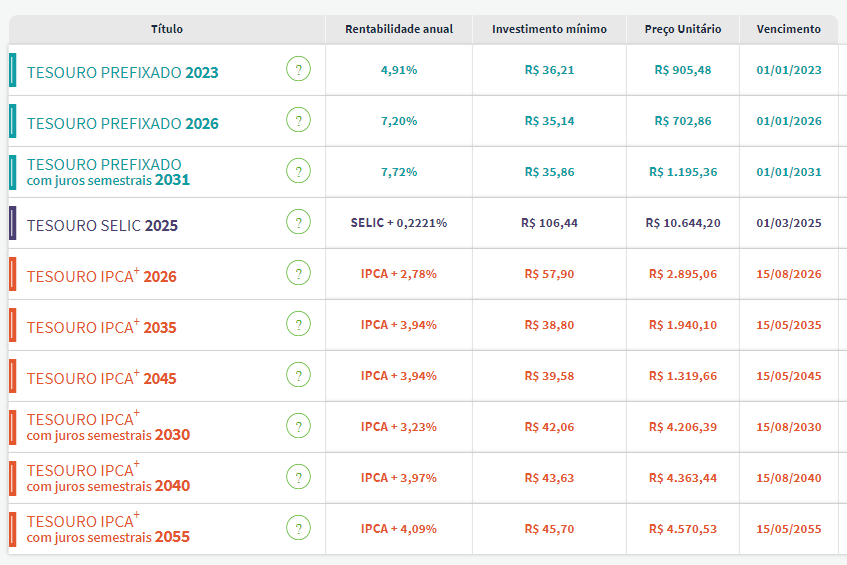Click help icon for Tesouro IPCA+ 2045
The height and width of the screenshot is (565, 847).
point(298,375)
